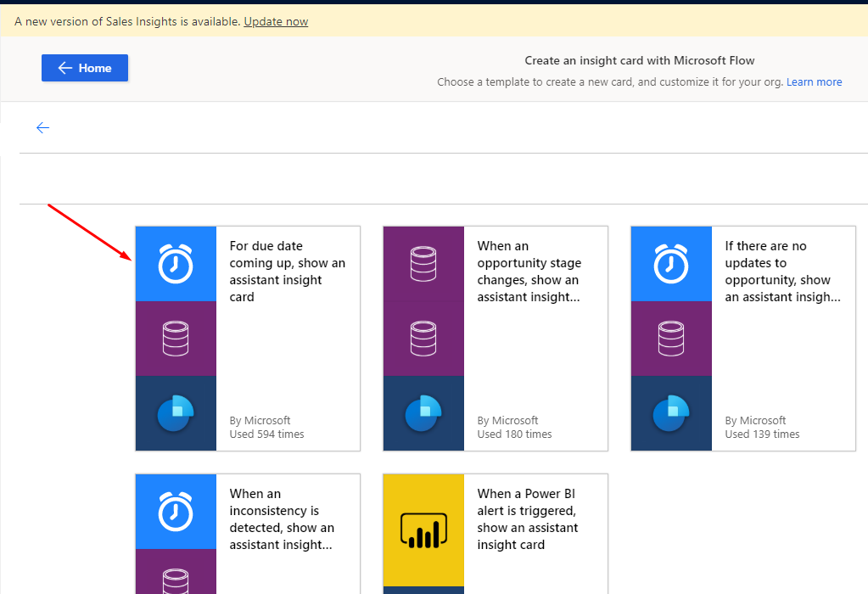Click the Home button
The width and height of the screenshot is (868, 594).
(84, 68)
